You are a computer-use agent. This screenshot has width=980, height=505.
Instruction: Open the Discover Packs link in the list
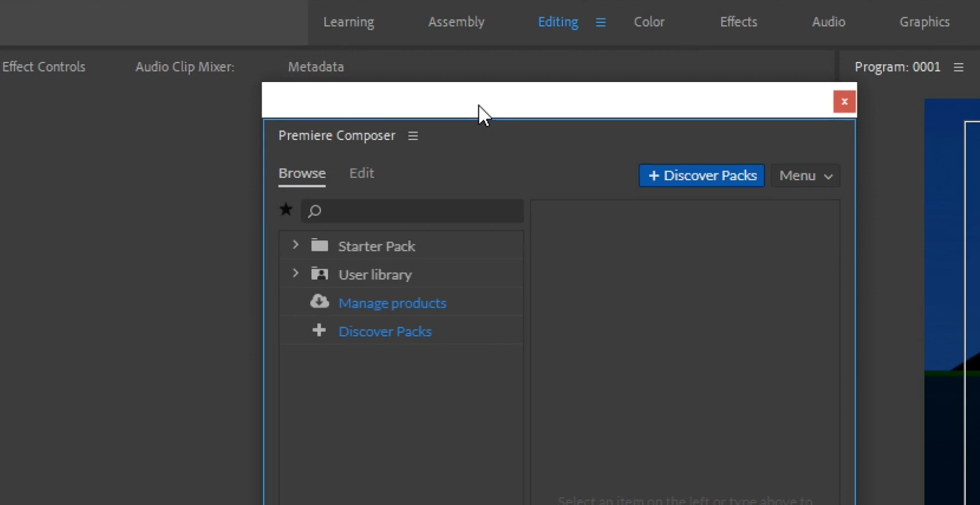(x=385, y=331)
